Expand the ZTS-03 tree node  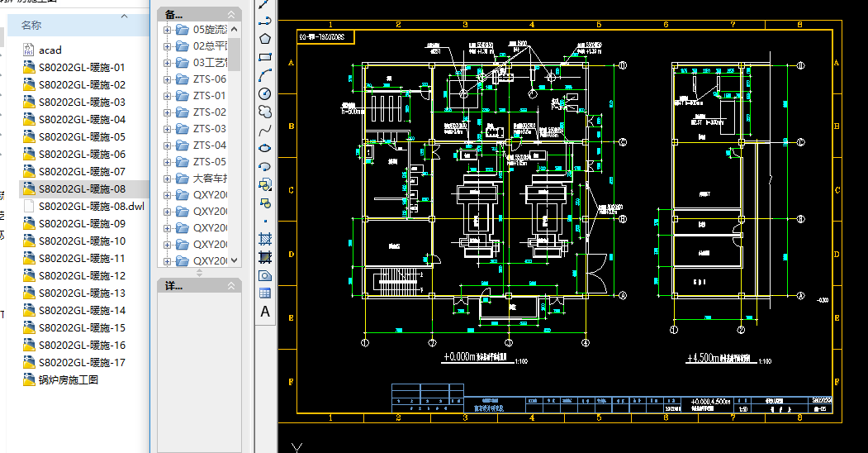tap(167, 129)
